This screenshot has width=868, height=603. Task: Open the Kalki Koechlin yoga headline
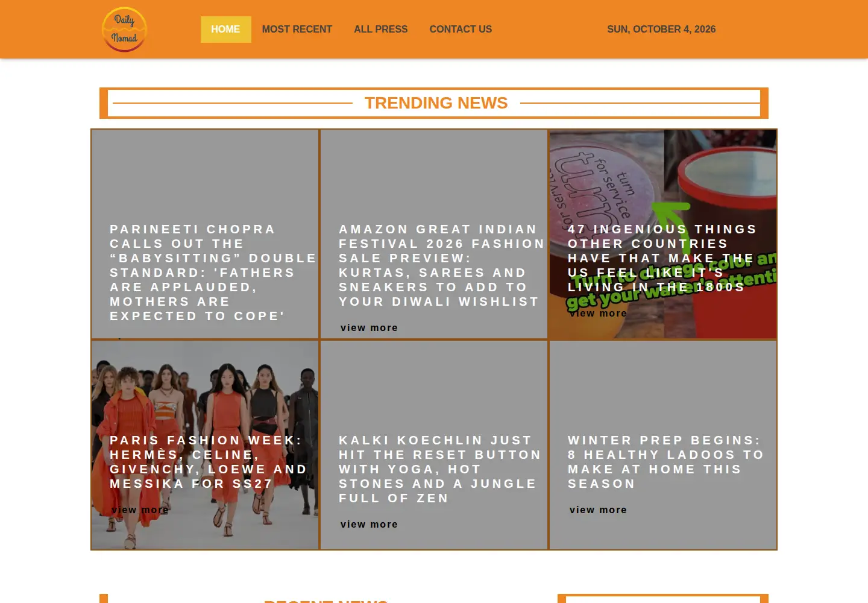(x=440, y=469)
